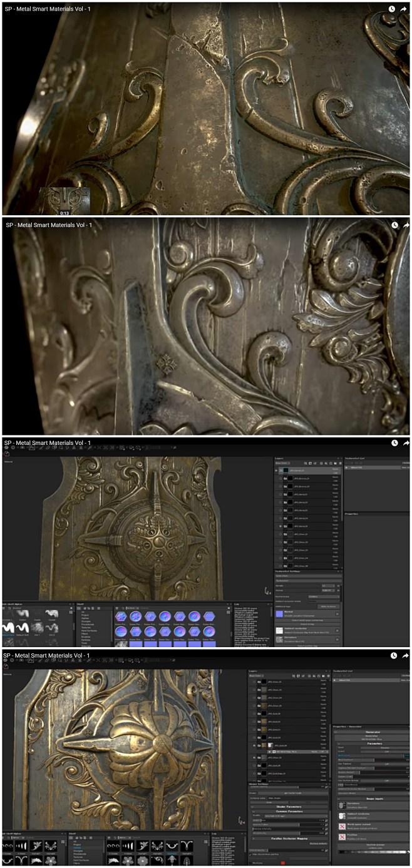This screenshot has width=412, height=868.
Task: Open the channel dropdown atop third video's Layers panel
Action: 282,464
